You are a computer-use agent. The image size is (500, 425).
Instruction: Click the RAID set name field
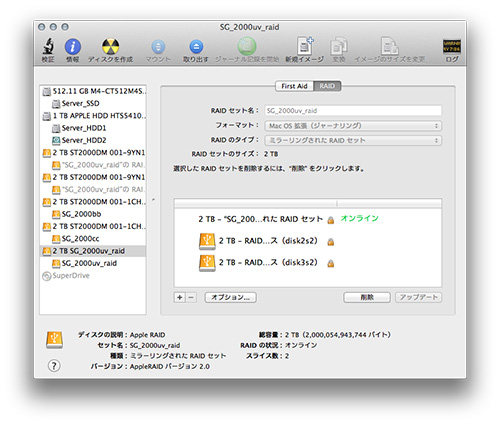tap(353, 111)
